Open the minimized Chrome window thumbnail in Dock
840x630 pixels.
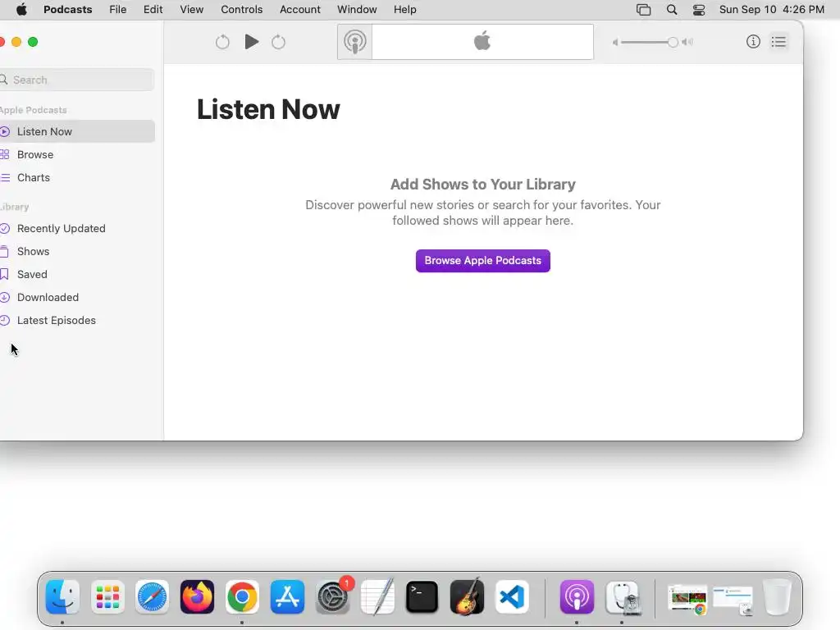(x=687, y=599)
